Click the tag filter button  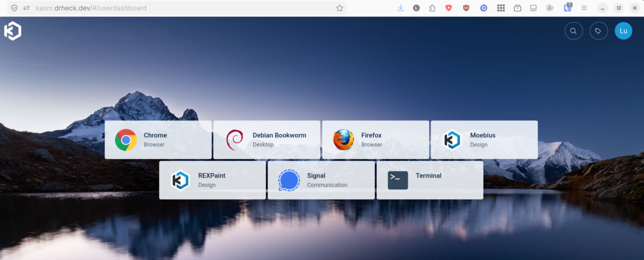(598, 31)
